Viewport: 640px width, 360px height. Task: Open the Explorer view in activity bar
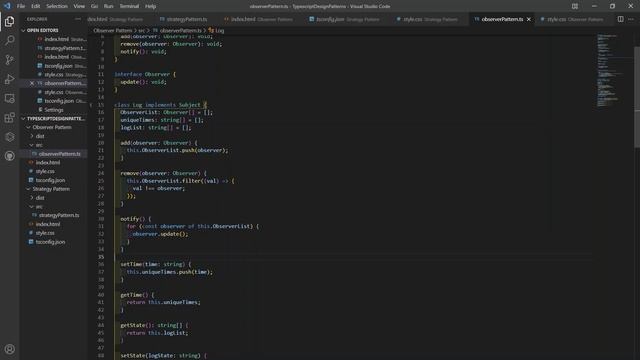[x=9, y=21]
